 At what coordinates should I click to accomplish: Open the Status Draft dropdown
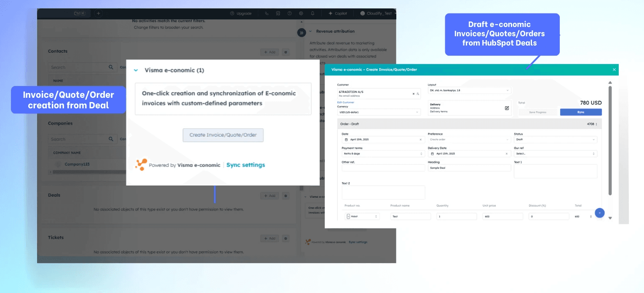point(556,140)
